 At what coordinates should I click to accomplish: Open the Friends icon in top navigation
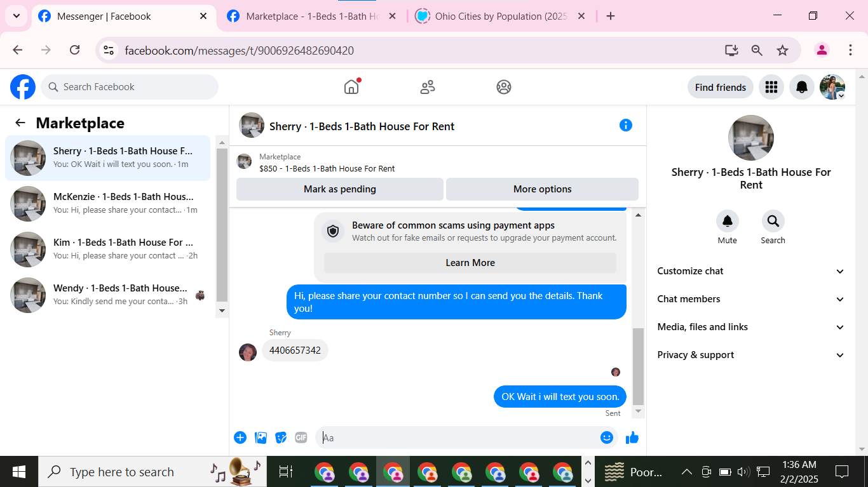428,87
